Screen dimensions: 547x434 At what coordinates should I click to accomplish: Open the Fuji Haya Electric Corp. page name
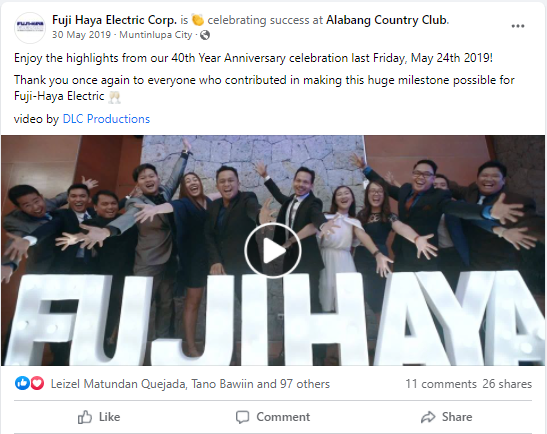[x=114, y=20]
